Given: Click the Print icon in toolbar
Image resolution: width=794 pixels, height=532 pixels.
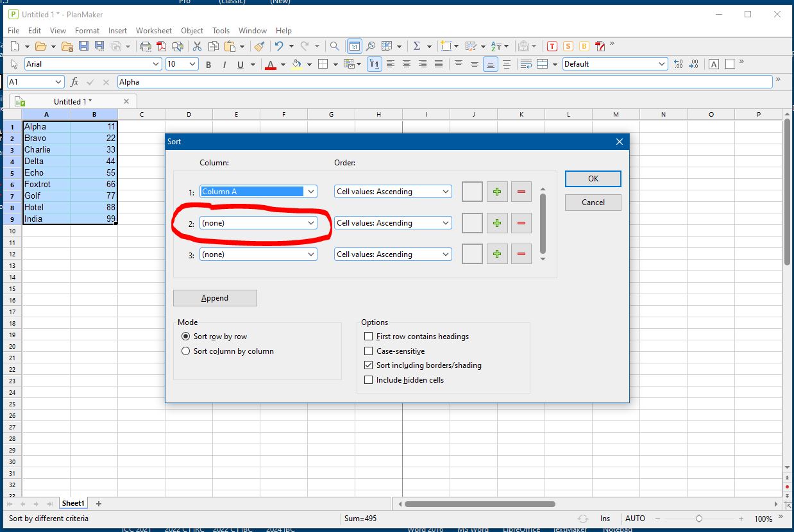Looking at the screenshot, I should [x=146, y=46].
